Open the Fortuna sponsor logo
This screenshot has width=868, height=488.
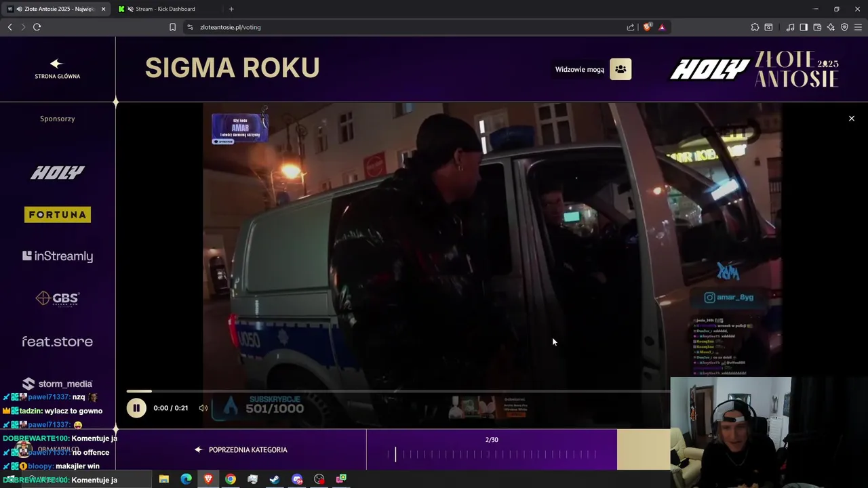pyautogui.click(x=58, y=215)
